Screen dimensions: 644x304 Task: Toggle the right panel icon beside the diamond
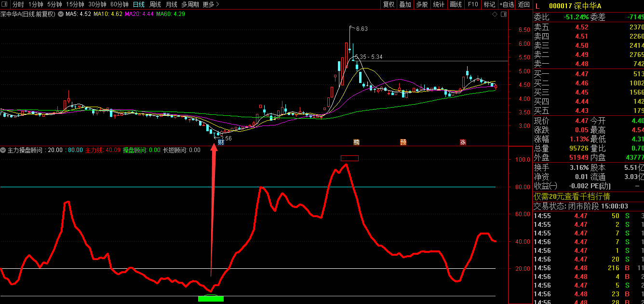tap(504, 14)
